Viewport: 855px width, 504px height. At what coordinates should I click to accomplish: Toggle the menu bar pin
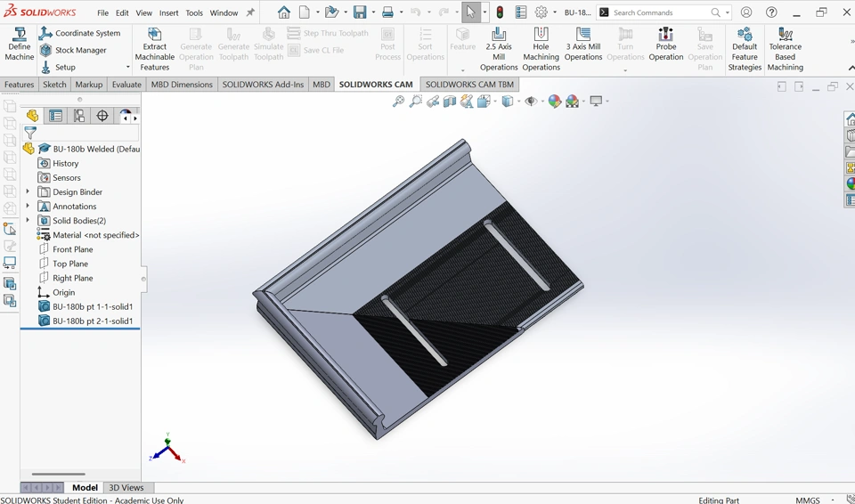coord(250,12)
